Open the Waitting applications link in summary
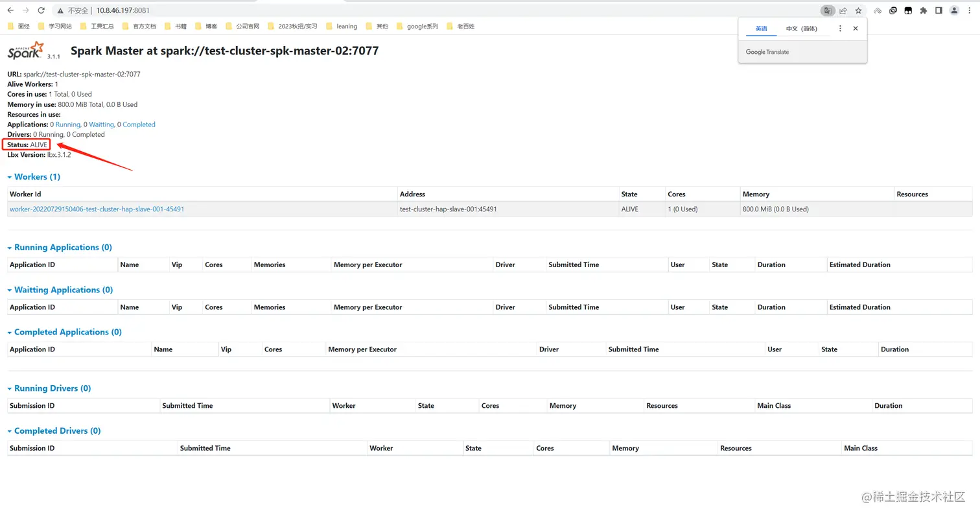Viewport: 980px width, 518px height. pyautogui.click(x=101, y=124)
